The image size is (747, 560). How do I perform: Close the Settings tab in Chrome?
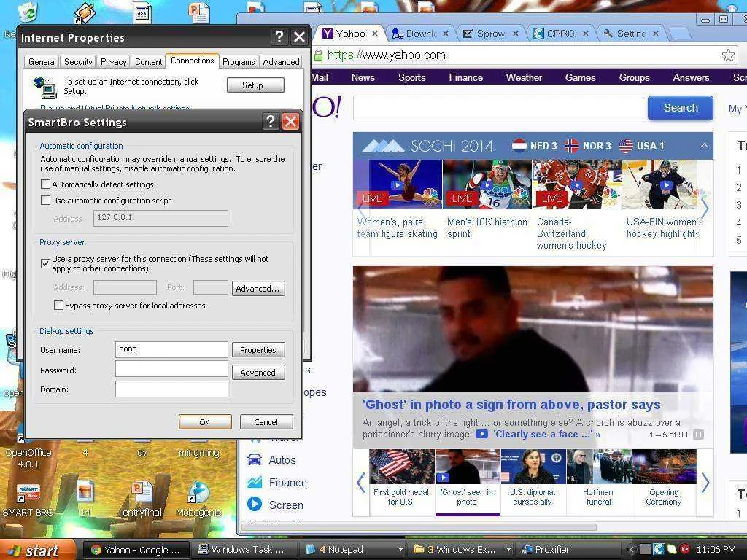coord(656,34)
